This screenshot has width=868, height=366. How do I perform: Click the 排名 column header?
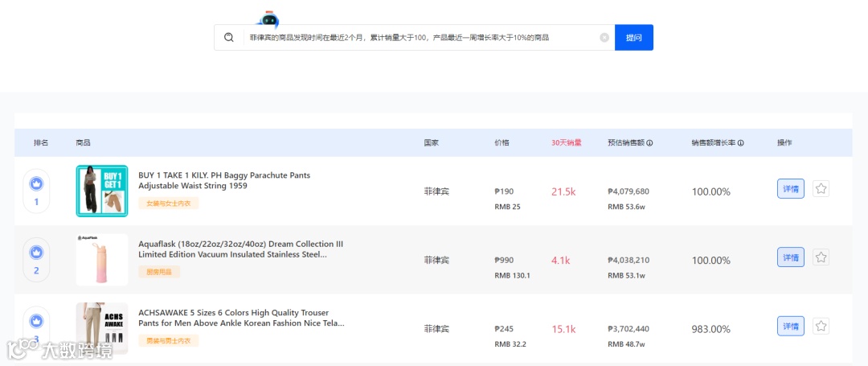click(41, 143)
